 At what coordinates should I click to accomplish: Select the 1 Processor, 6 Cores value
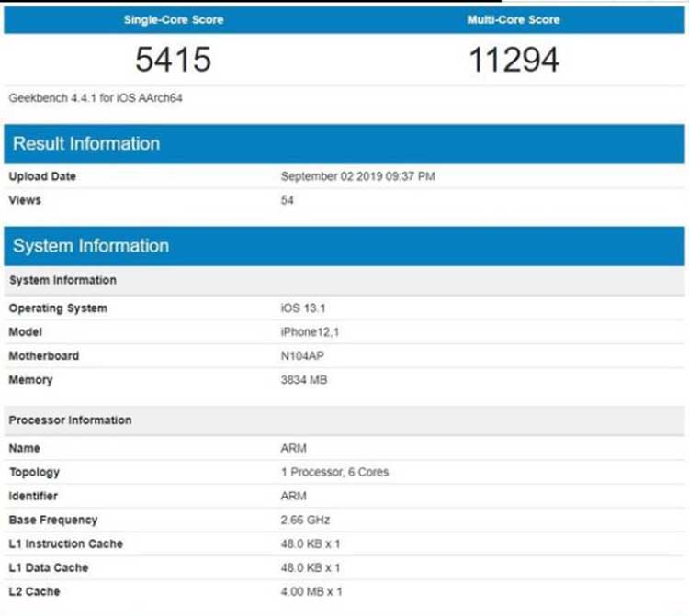334,472
